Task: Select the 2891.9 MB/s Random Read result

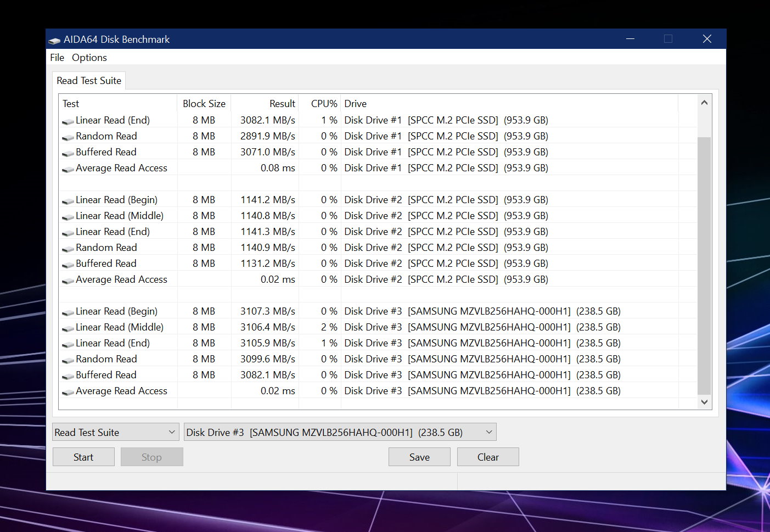Action: pos(268,136)
